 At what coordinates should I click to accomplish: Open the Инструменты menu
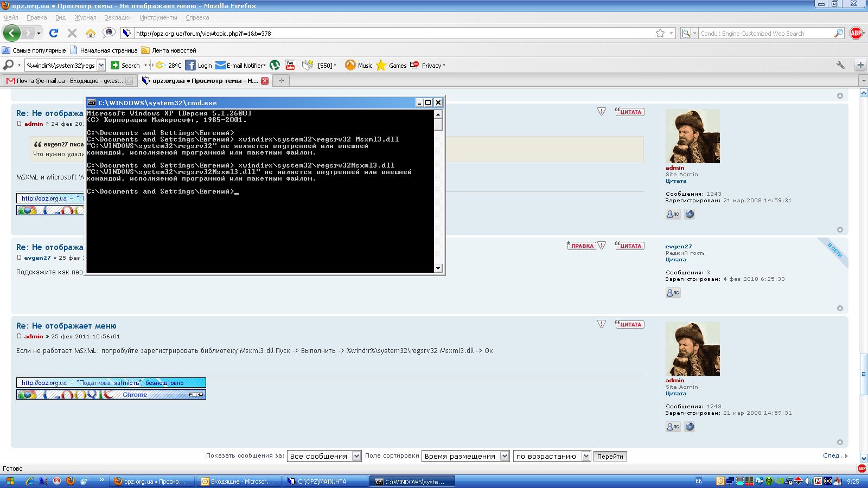tap(158, 17)
